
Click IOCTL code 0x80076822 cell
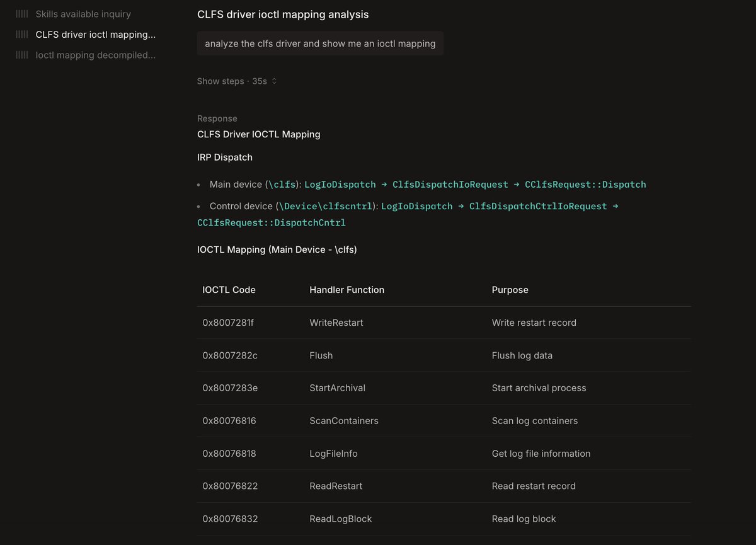[x=230, y=486]
